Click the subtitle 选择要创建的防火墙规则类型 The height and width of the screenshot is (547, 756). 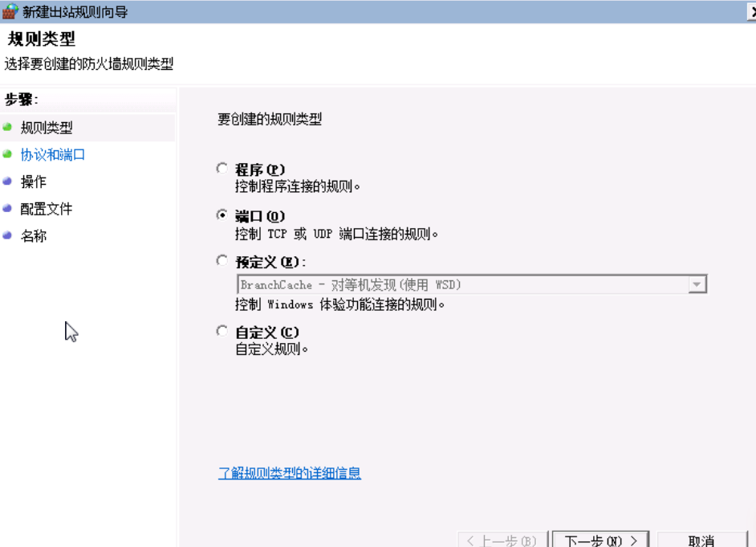(89, 63)
